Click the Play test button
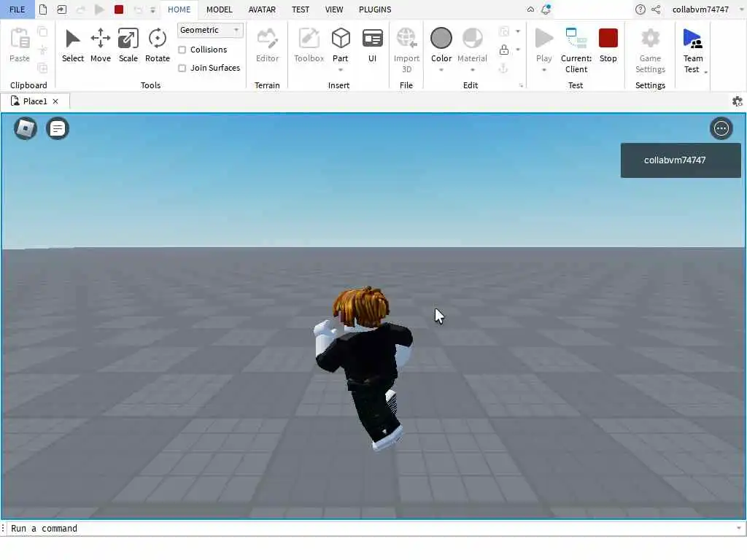Viewport: 747px width, 560px height. (x=543, y=44)
